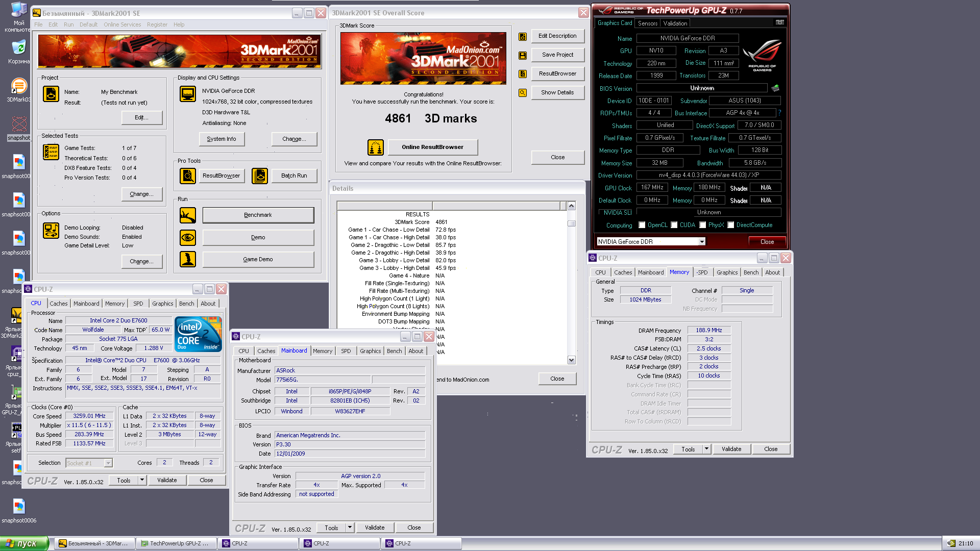
Task: Open the Help menu in 3DMark2001
Action: pos(179,24)
